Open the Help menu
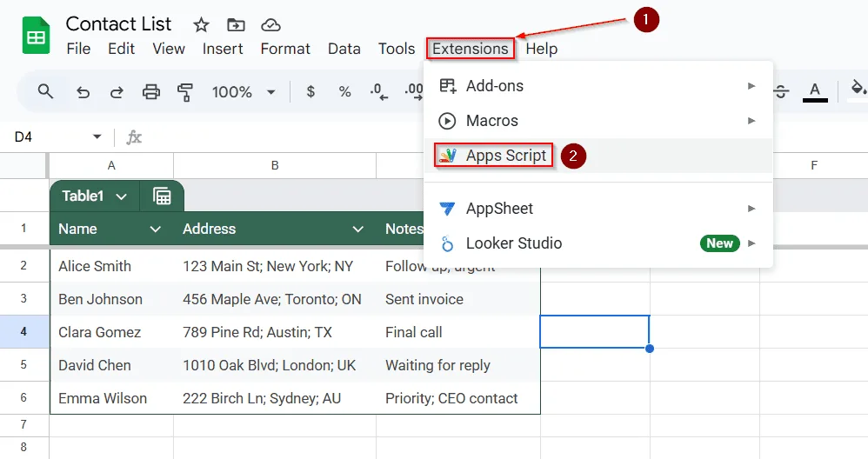The height and width of the screenshot is (459, 868). [x=541, y=49]
